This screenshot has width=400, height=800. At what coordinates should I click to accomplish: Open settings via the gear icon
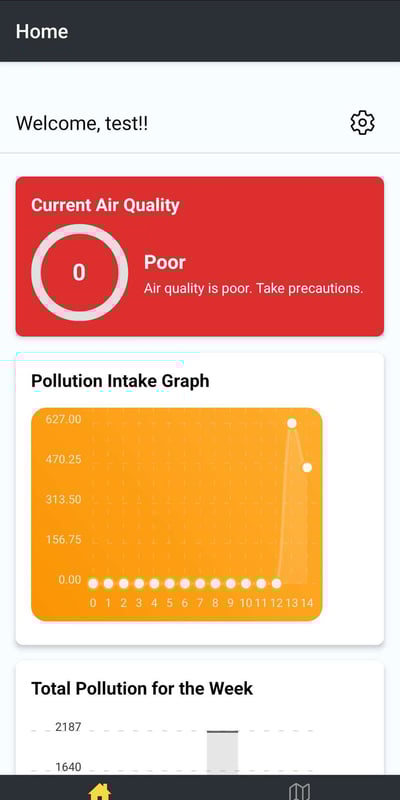(x=362, y=122)
